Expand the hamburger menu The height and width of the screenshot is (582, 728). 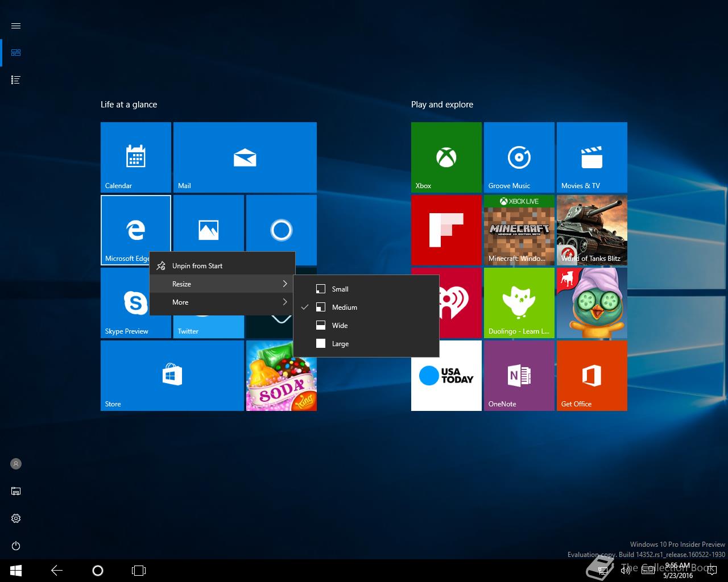(x=16, y=26)
